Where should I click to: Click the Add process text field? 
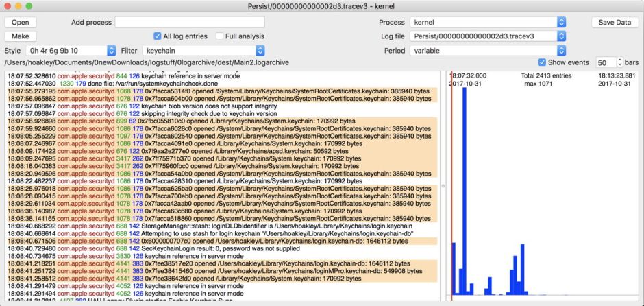point(189,23)
